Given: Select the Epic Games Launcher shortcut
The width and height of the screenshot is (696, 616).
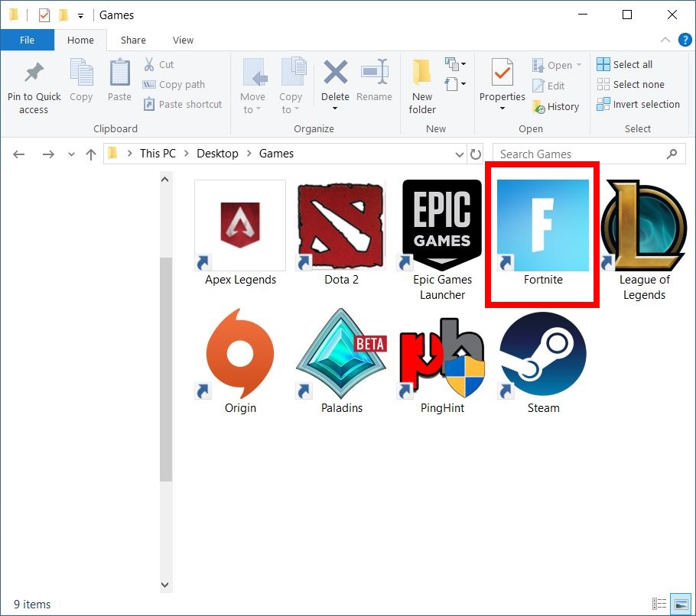Looking at the screenshot, I should [x=442, y=241].
